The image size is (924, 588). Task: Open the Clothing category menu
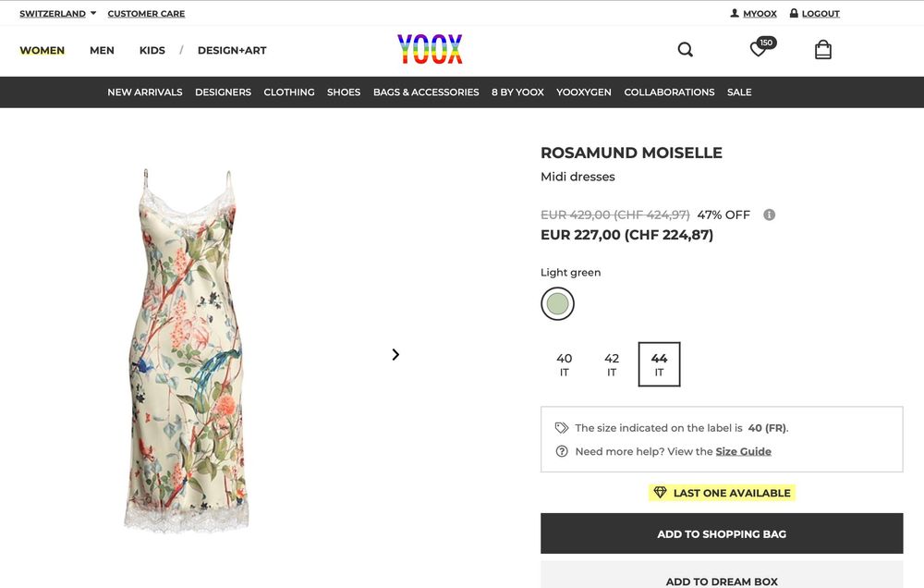click(289, 92)
